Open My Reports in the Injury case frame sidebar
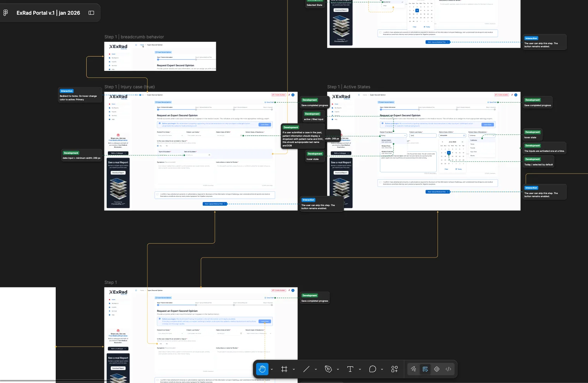588x383 pixels. (x=114, y=108)
